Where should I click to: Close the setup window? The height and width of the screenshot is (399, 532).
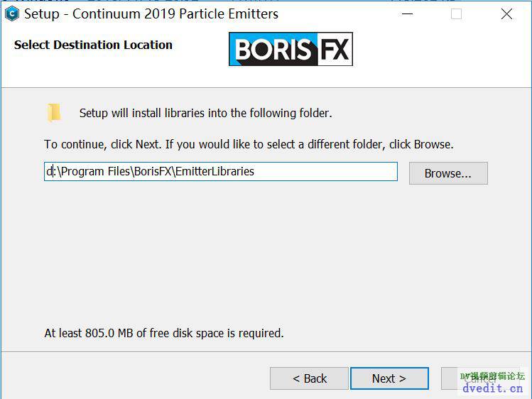tap(506, 14)
